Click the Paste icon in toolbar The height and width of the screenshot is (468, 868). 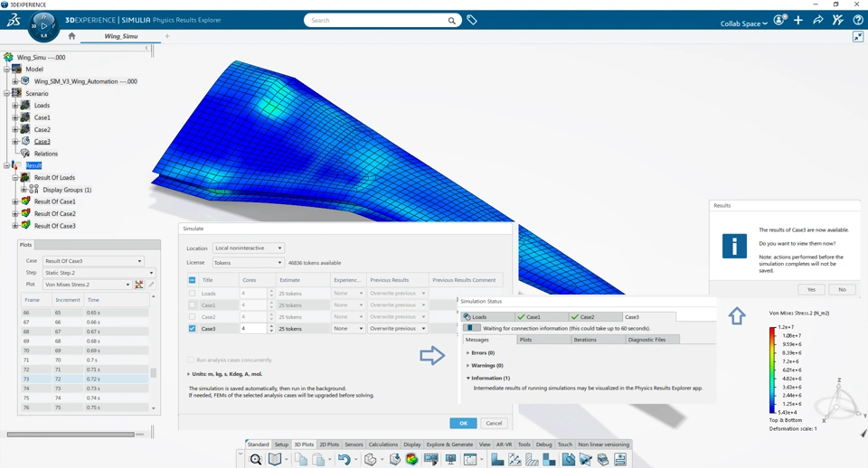318,459
